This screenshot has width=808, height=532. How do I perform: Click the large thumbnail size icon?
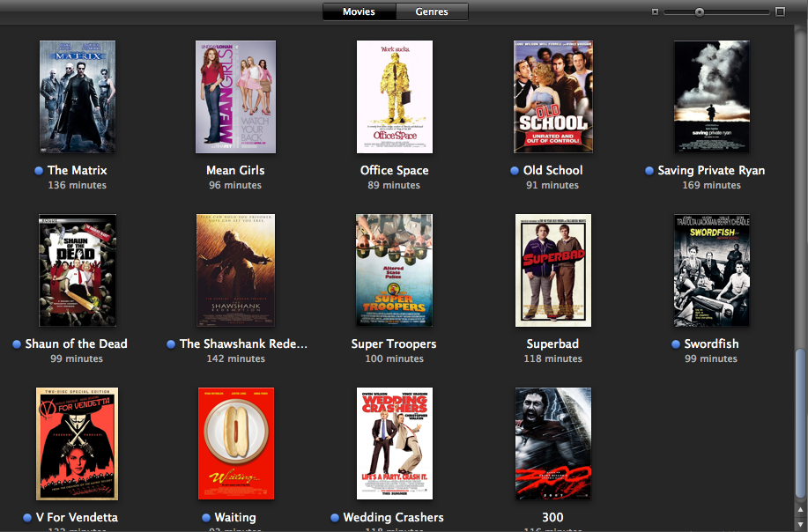[780, 11]
